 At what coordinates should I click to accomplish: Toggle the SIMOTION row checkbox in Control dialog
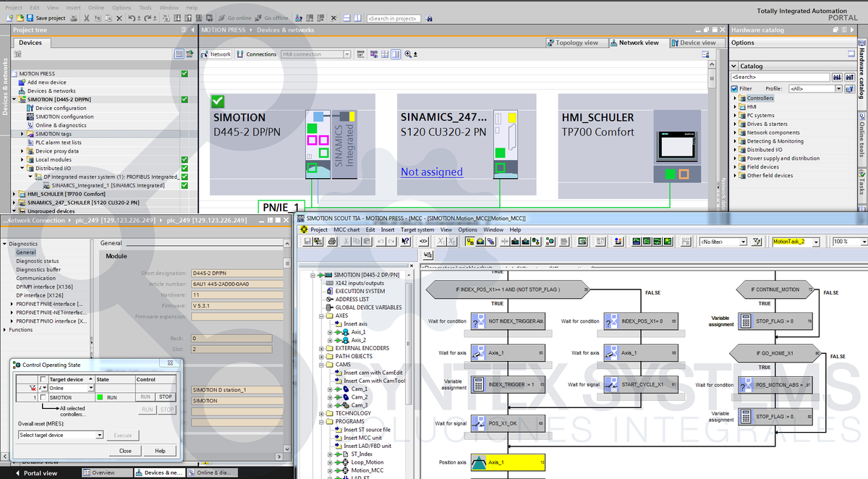43,397
